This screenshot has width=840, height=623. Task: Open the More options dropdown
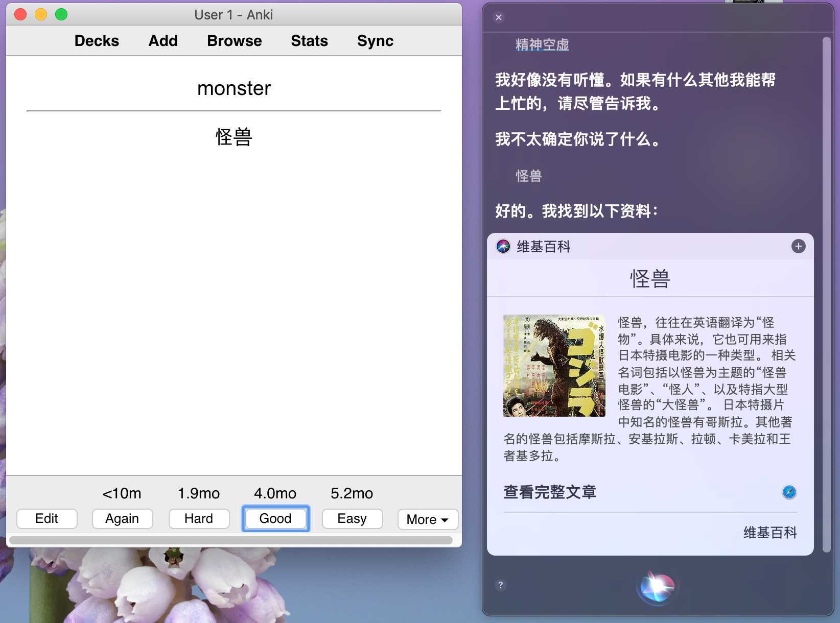[428, 519]
